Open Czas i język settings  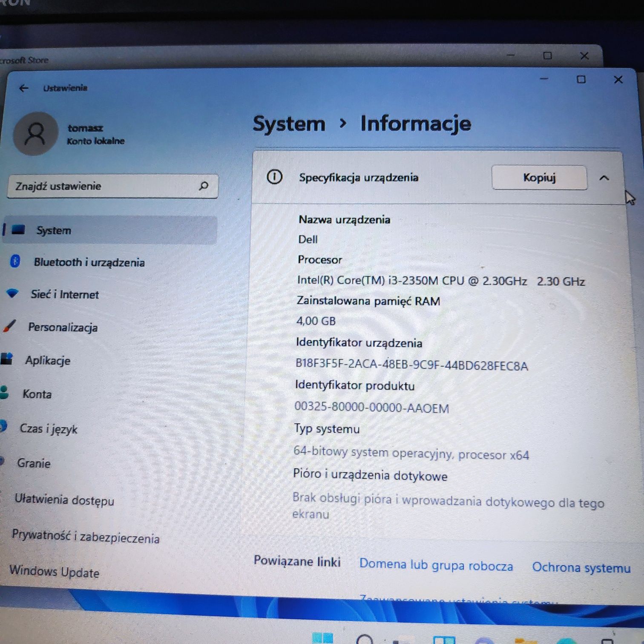(48, 428)
